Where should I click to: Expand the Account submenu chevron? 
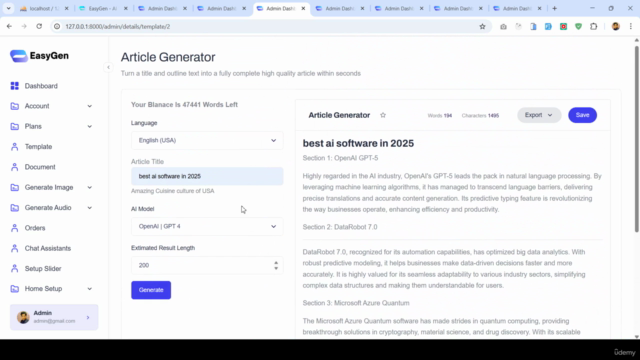click(89, 106)
